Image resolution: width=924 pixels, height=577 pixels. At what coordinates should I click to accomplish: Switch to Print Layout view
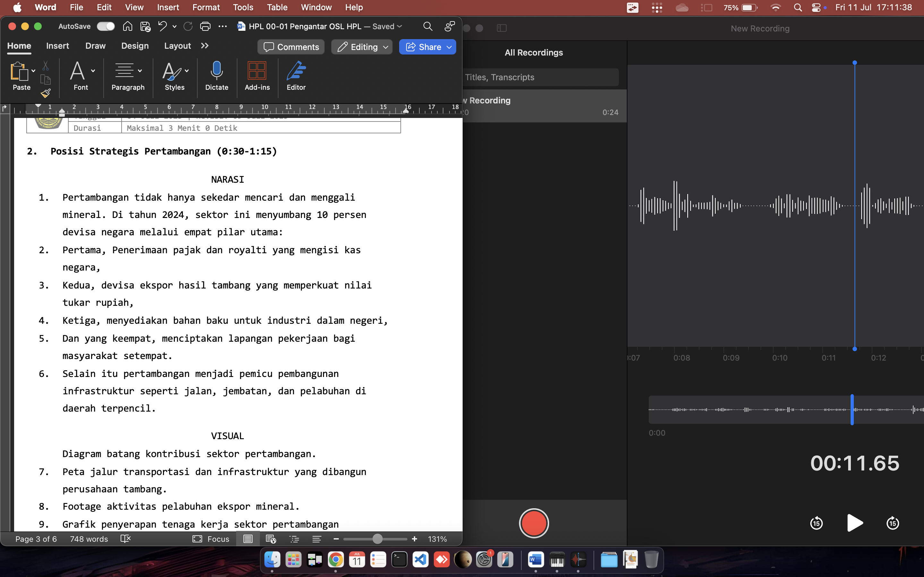click(248, 539)
